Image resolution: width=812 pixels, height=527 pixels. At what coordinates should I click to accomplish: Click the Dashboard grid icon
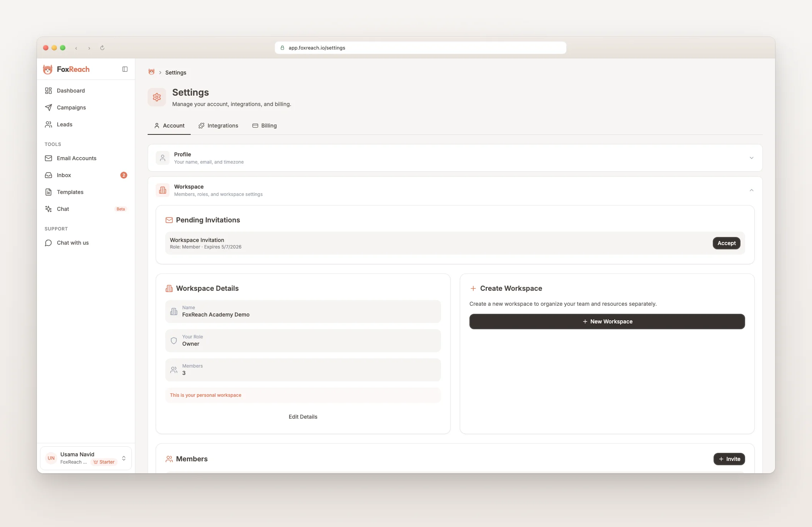coord(48,91)
